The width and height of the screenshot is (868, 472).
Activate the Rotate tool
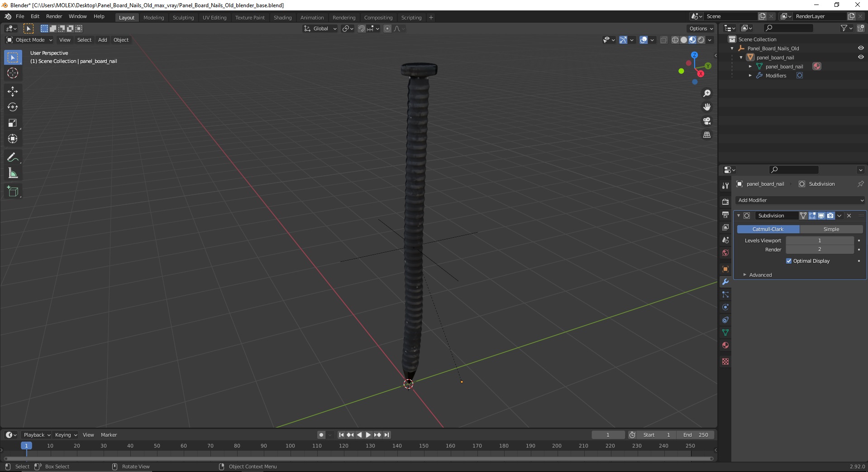coord(13,107)
